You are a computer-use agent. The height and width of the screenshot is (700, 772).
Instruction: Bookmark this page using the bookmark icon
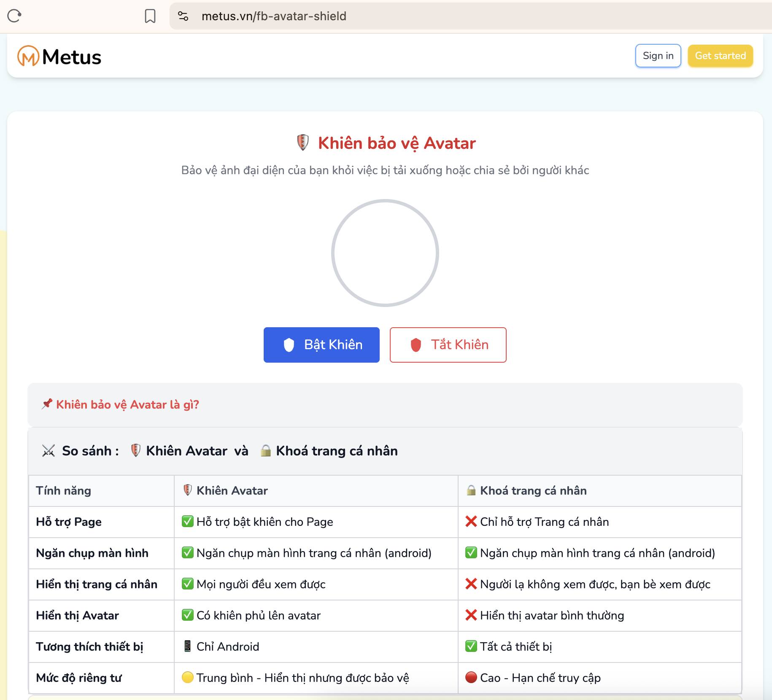click(x=150, y=16)
